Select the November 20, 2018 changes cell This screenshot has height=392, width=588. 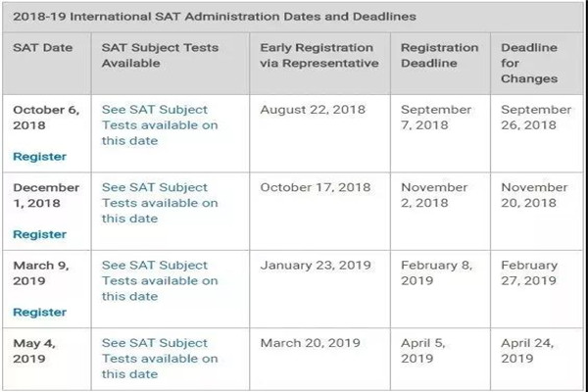534,195
